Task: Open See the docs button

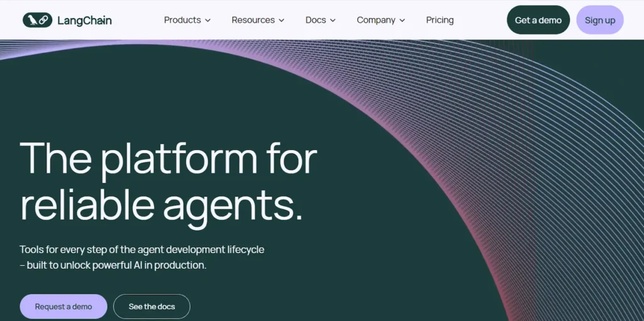Action: pyautogui.click(x=152, y=307)
